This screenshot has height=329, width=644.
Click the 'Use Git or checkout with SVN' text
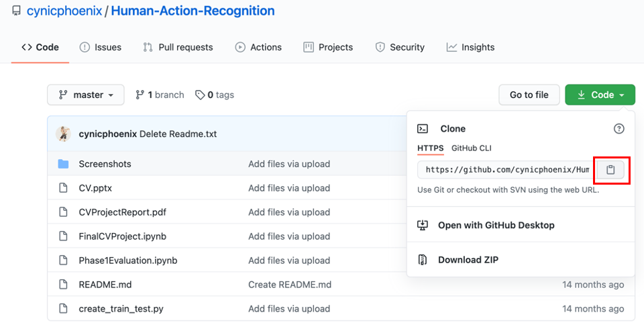click(x=508, y=190)
